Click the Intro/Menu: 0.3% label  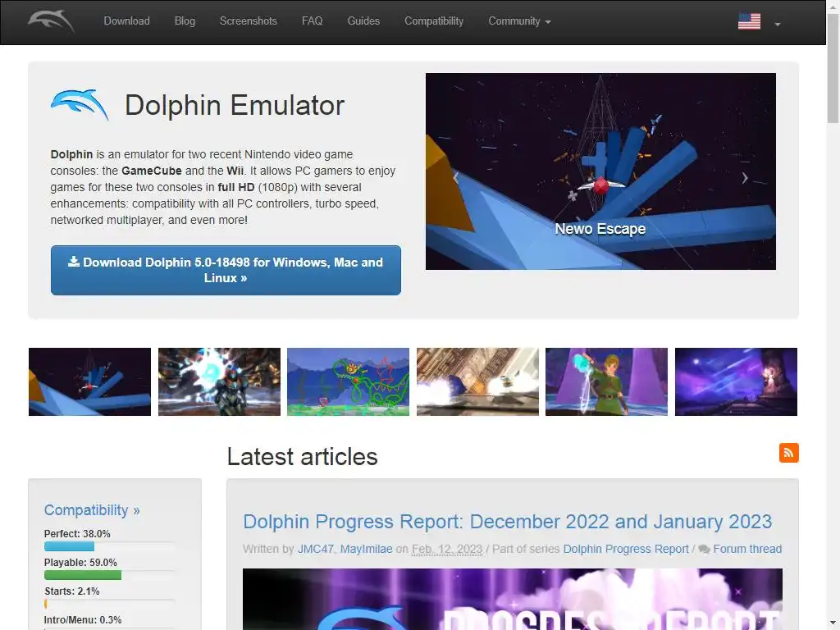point(83,620)
